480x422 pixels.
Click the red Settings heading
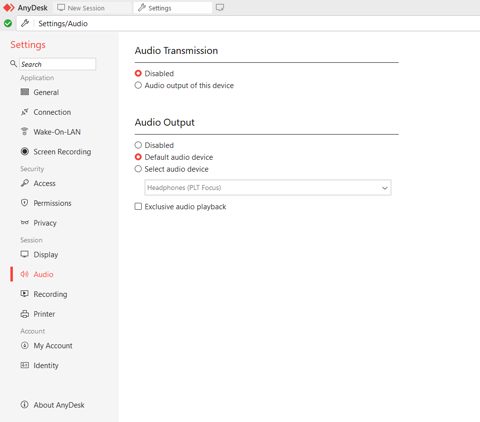coord(28,45)
